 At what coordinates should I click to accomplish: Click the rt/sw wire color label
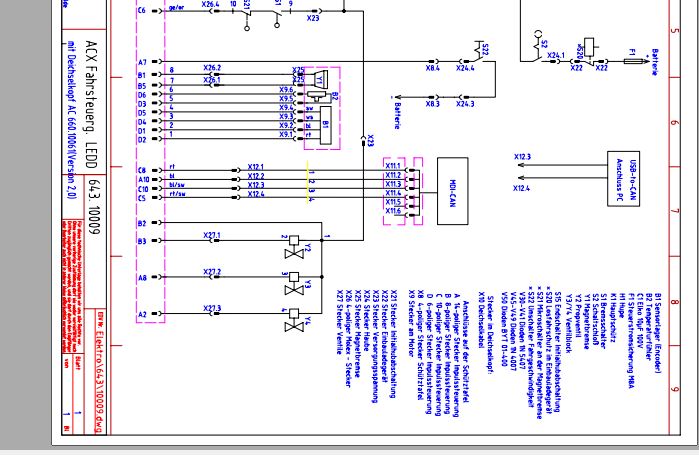point(177,194)
